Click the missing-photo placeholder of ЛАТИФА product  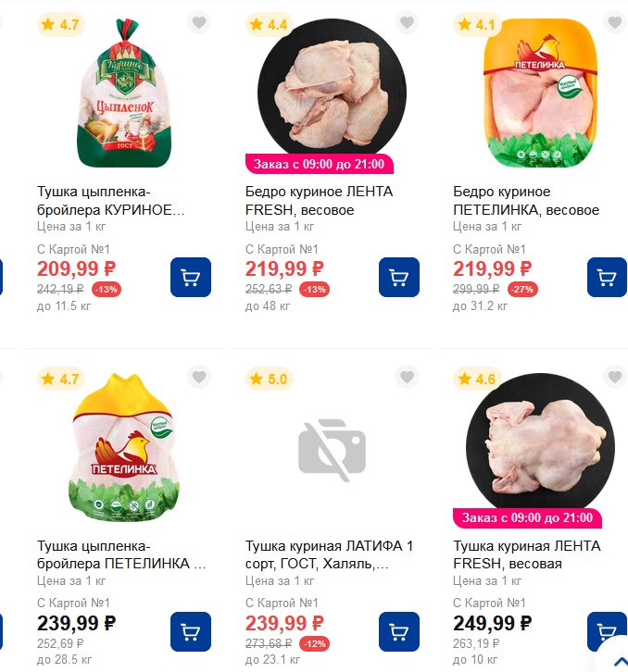tap(332, 450)
